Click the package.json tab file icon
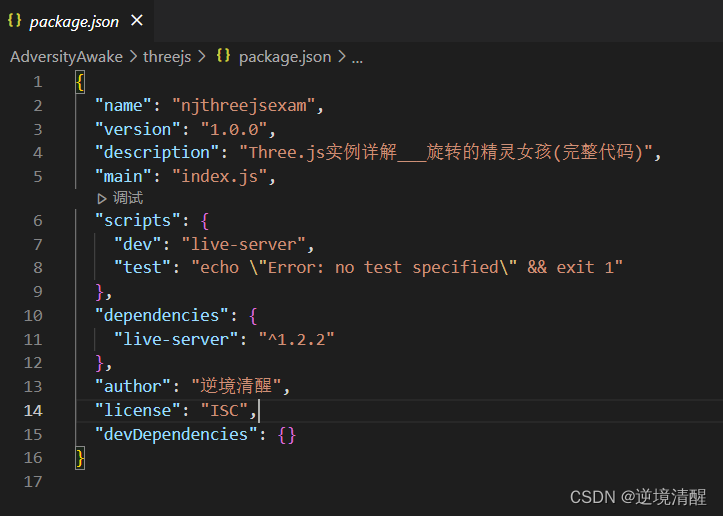Viewport: 723px width, 516px height. pyautogui.click(x=15, y=20)
